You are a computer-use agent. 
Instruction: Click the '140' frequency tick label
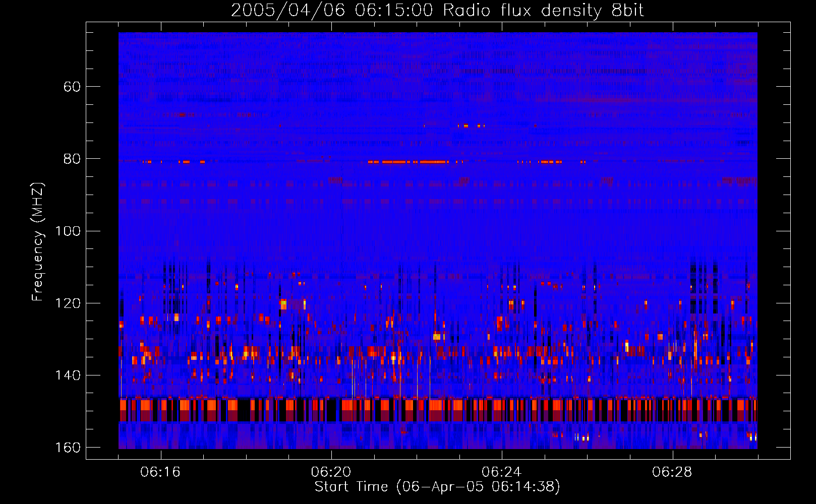68,375
